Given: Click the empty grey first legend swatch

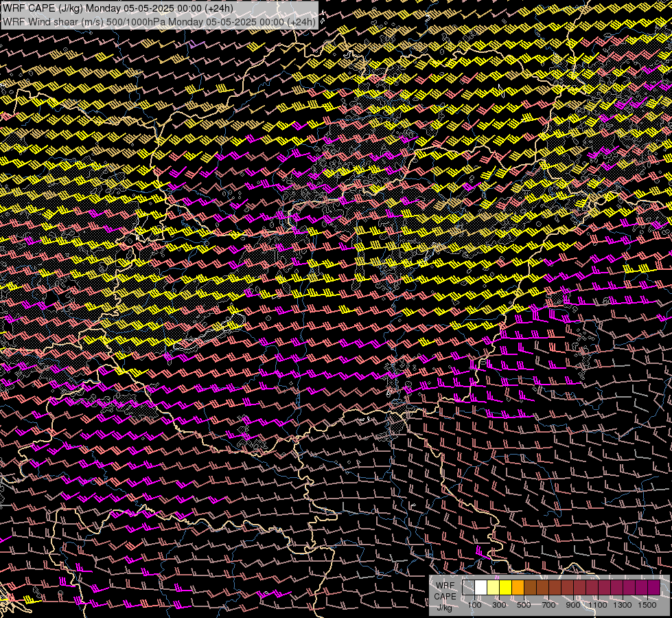Looking at the screenshot, I should click(x=468, y=588).
